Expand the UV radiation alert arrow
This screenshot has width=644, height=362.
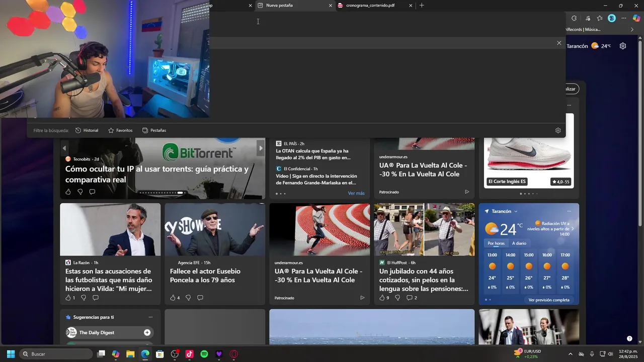[573, 229]
